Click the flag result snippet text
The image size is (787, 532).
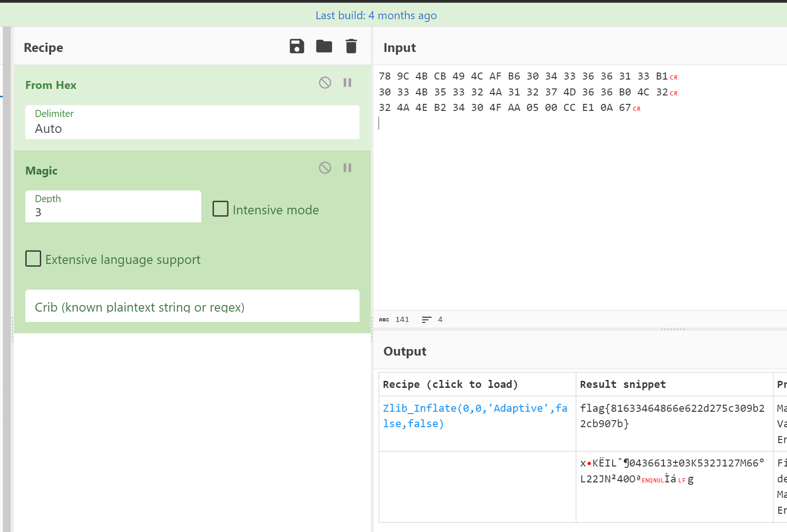[x=672, y=416]
